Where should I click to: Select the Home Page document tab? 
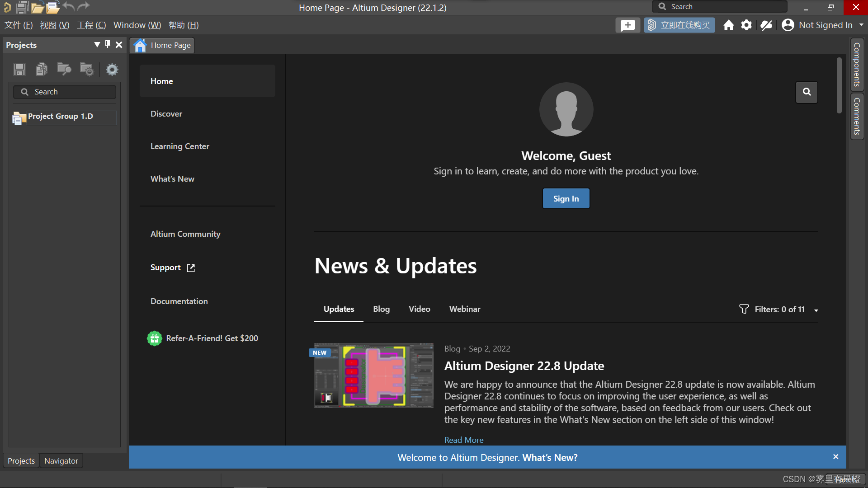[163, 45]
